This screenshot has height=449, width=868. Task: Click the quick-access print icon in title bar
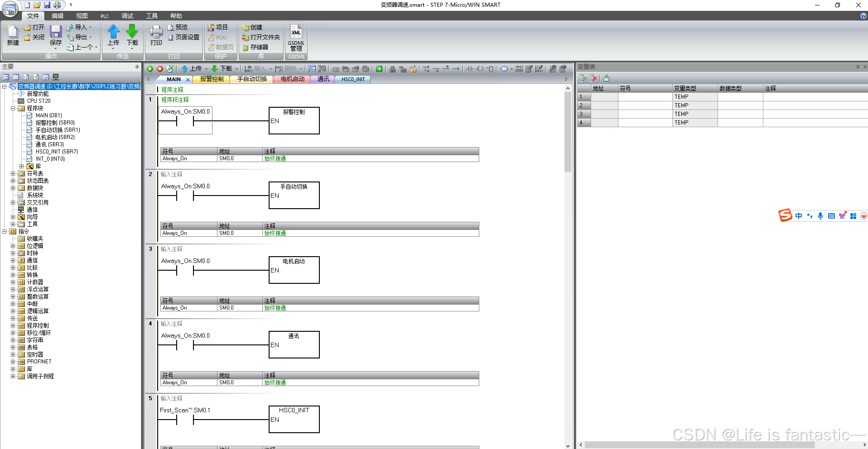[x=57, y=5]
